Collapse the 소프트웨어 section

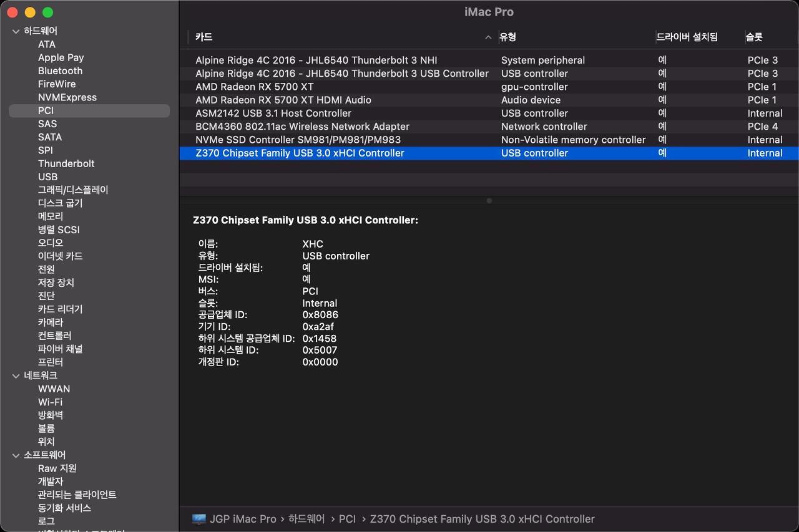[17, 455]
